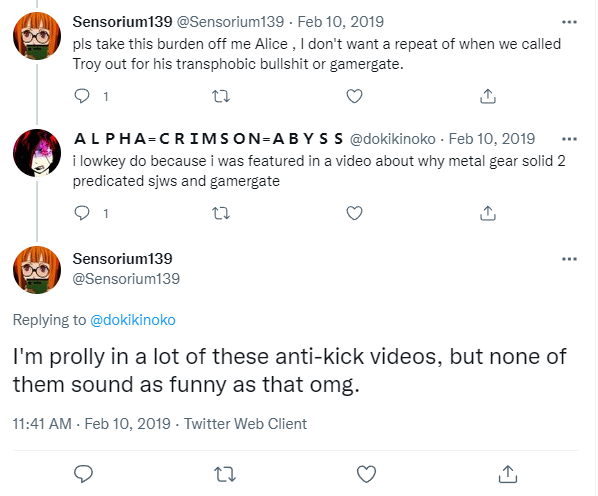Click the Twitter Web Client source link

click(x=245, y=424)
